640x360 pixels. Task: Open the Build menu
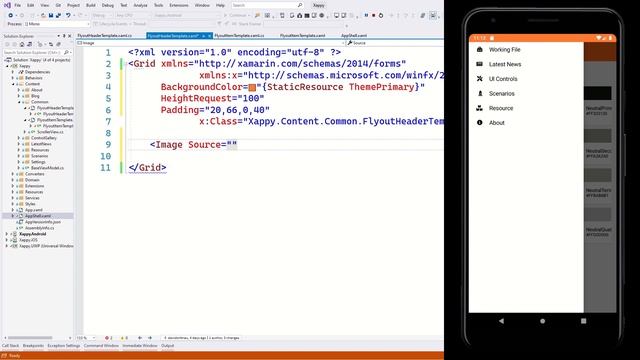(x=91, y=5)
